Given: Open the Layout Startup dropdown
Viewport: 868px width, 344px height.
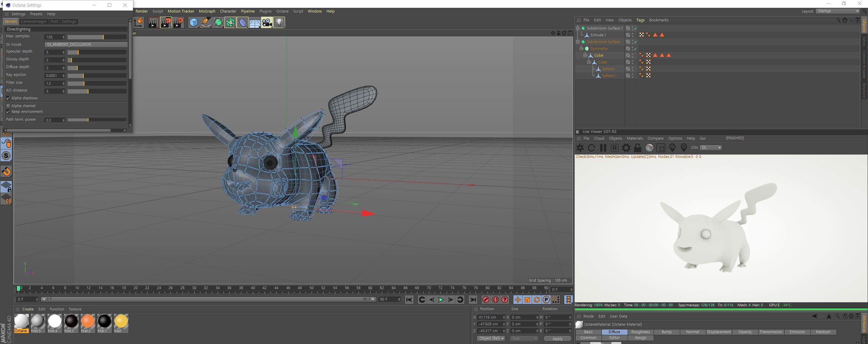Looking at the screenshot, I should pos(837,11).
